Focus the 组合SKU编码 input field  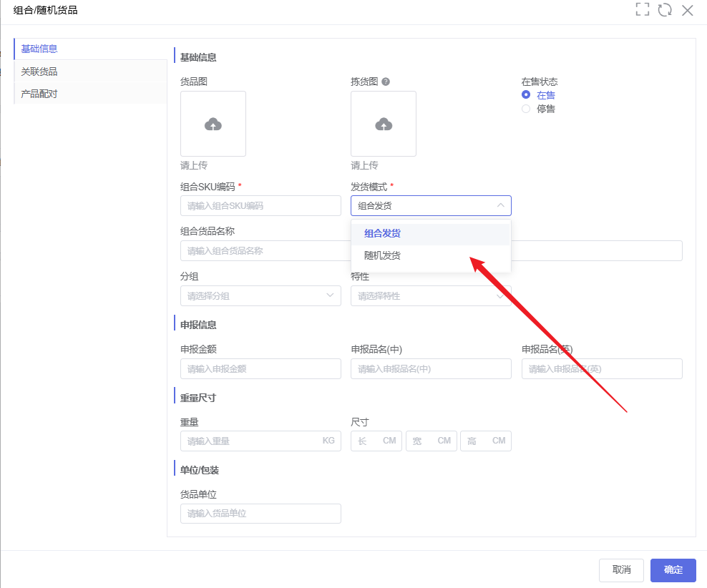coord(260,205)
